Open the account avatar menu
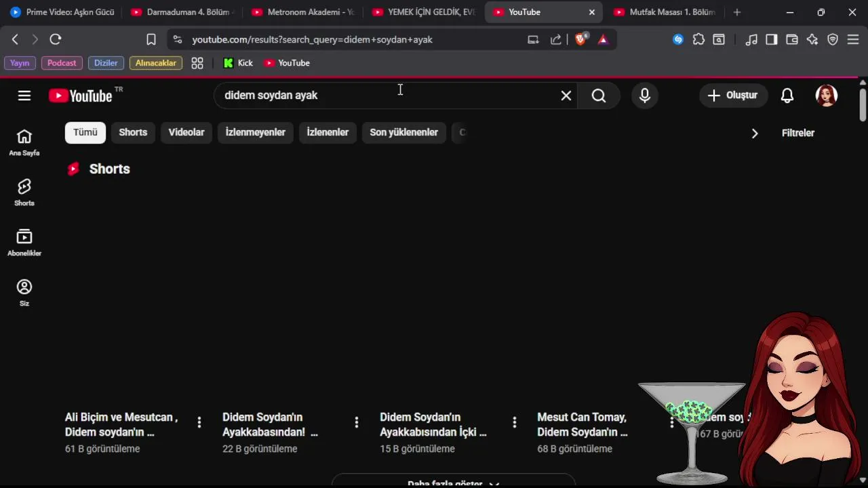 click(x=826, y=96)
